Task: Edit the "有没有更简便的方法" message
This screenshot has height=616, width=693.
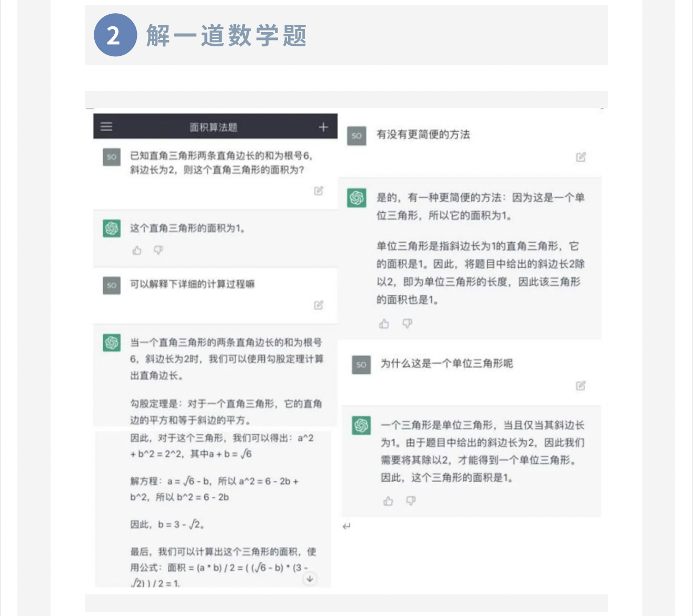Action: coord(580,157)
